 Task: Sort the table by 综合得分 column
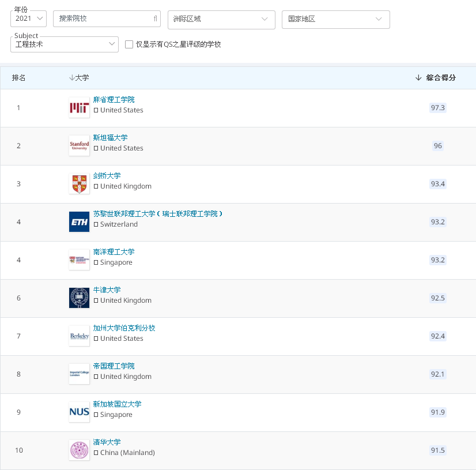436,78
